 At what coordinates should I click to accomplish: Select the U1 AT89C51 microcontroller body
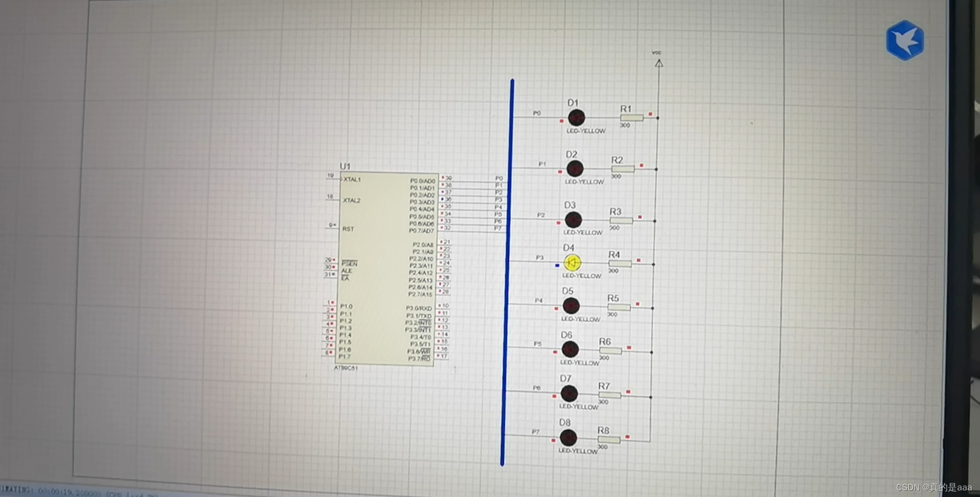[x=386, y=269]
